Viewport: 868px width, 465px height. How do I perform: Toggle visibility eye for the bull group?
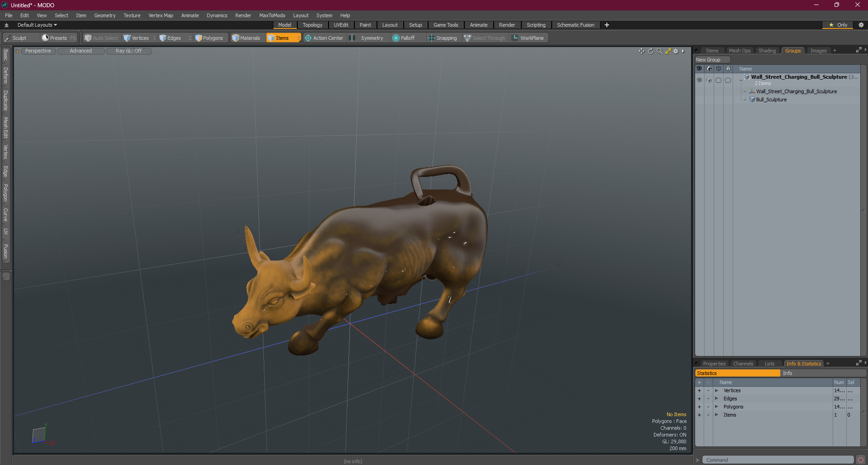[699, 80]
